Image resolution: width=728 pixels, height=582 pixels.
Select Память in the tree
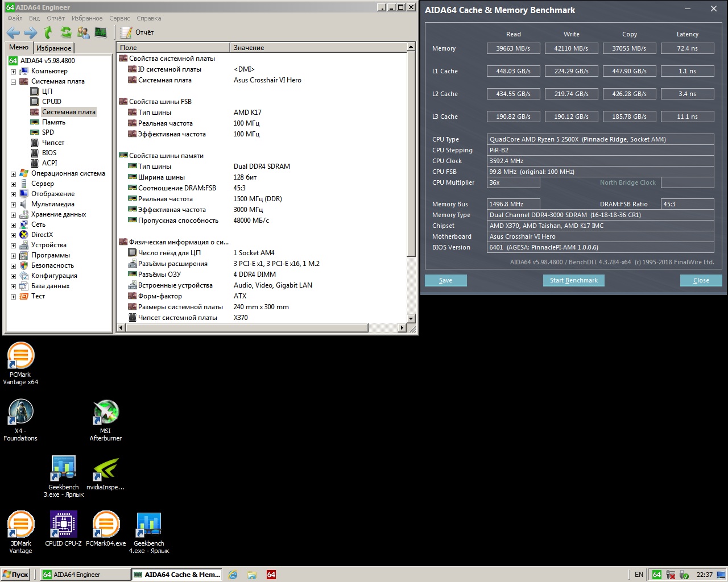click(53, 122)
